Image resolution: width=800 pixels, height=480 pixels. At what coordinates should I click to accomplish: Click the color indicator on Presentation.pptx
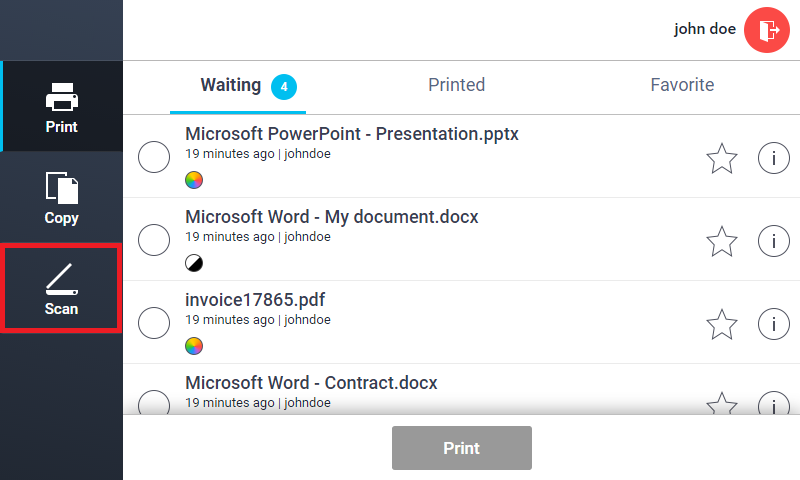tap(194, 181)
